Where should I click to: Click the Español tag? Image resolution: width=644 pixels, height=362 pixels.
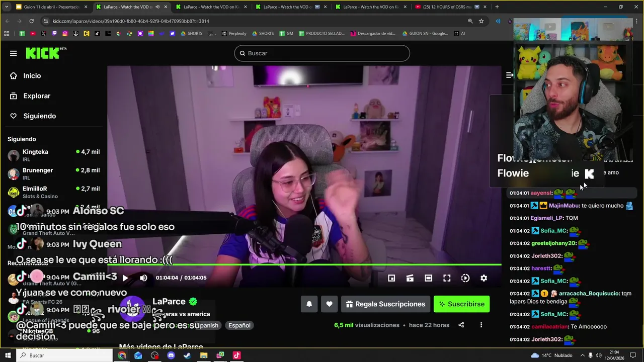tap(239, 325)
